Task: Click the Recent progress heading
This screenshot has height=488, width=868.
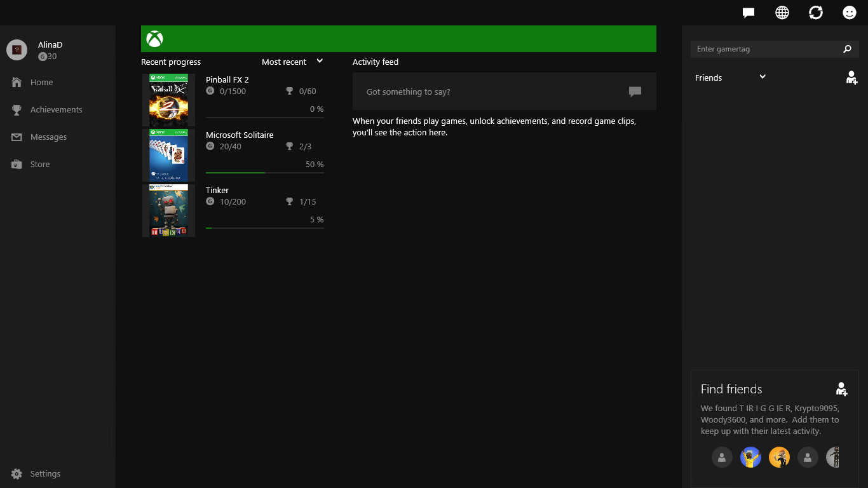Action: tap(171, 62)
